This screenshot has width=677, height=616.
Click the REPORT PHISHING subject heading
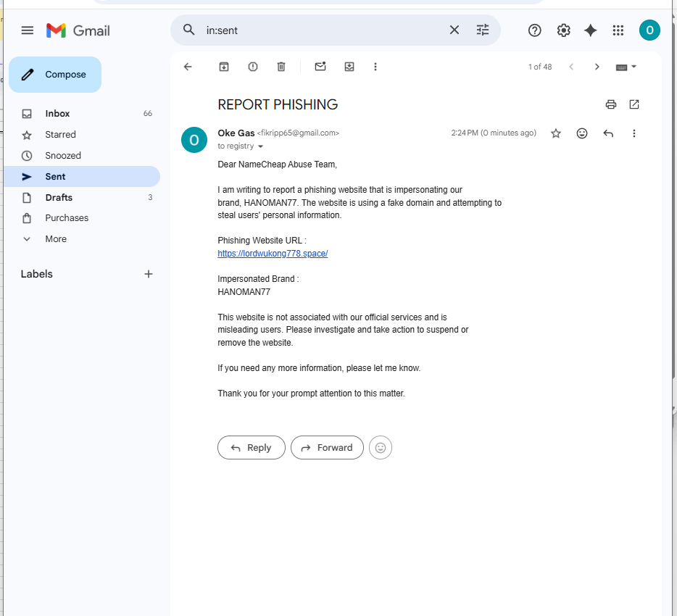click(x=278, y=104)
